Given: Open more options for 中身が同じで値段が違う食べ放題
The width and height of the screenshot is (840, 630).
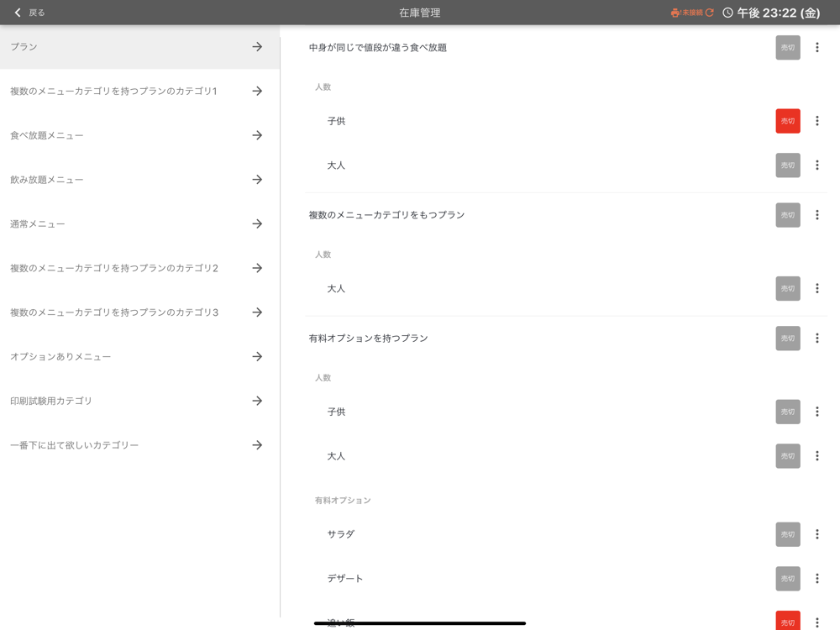Looking at the screenshot, I should (816, 48).
